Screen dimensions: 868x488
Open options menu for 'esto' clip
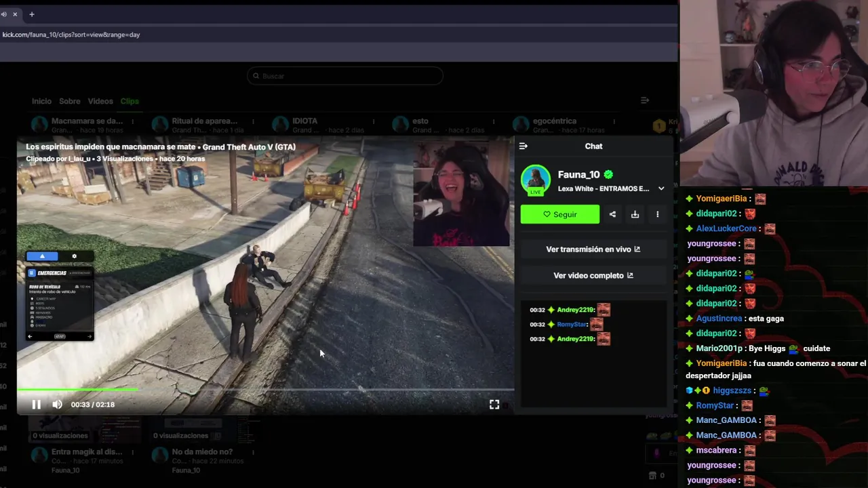point(494,121)
